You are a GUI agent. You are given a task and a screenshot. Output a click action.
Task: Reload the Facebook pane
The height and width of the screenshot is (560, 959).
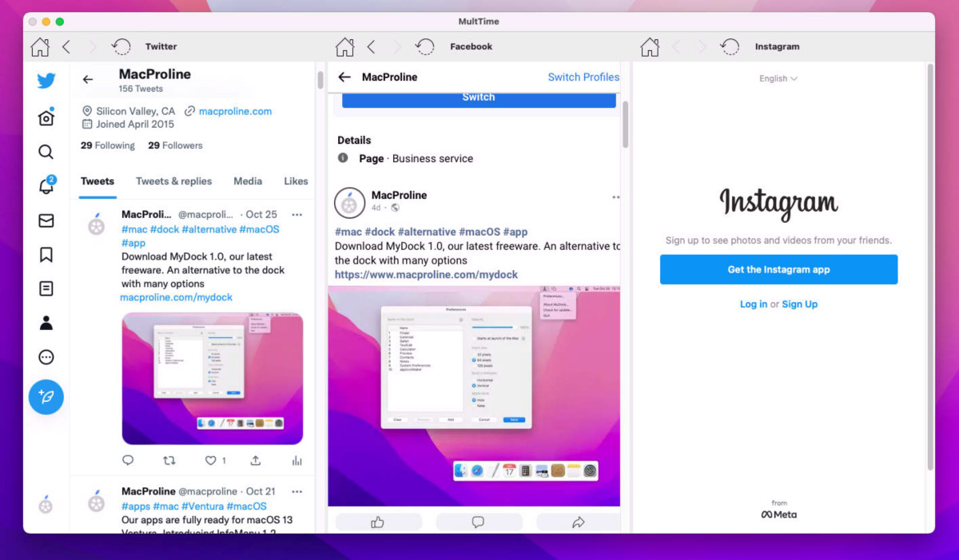click(x=425, y=47)
